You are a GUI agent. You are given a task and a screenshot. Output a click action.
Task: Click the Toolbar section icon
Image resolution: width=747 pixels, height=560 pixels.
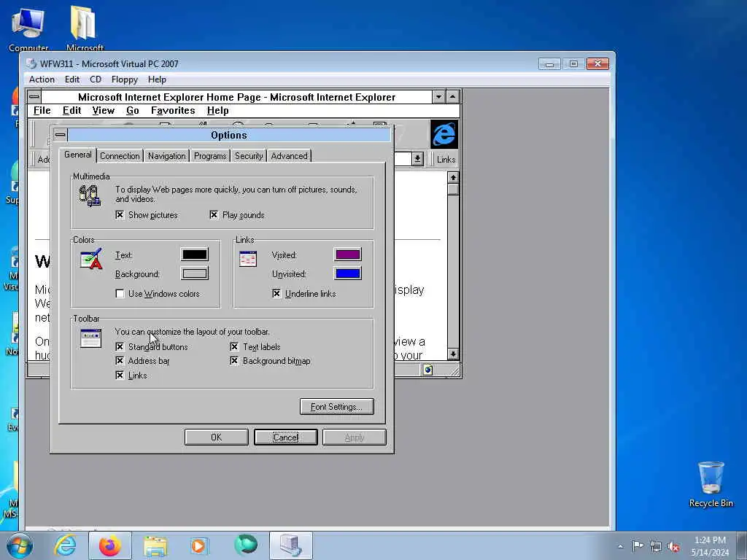(90, 338)
